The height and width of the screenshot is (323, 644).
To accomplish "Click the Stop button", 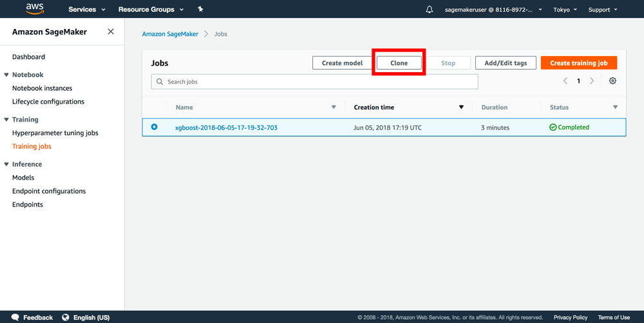I will (448, 63).
